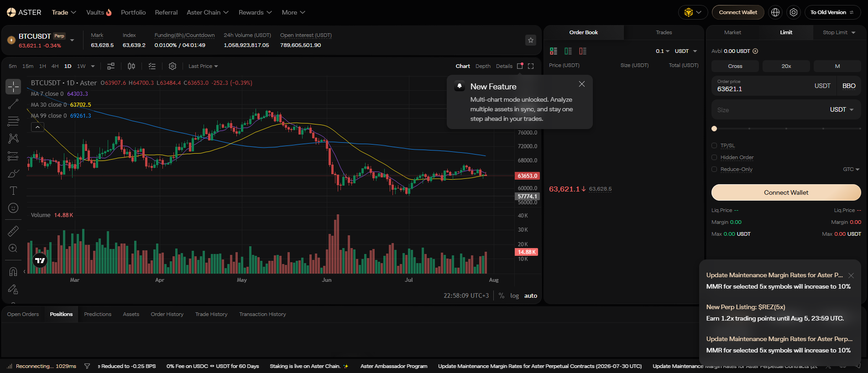The image size is (868, 373).
Task: Switch to the Market order tab
Action: coord(732,32)
